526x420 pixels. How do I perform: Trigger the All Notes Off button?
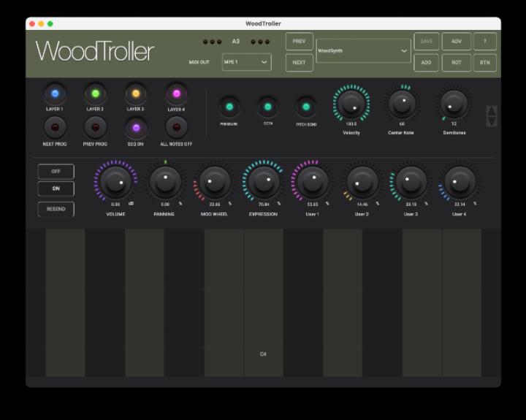point(176,128)
